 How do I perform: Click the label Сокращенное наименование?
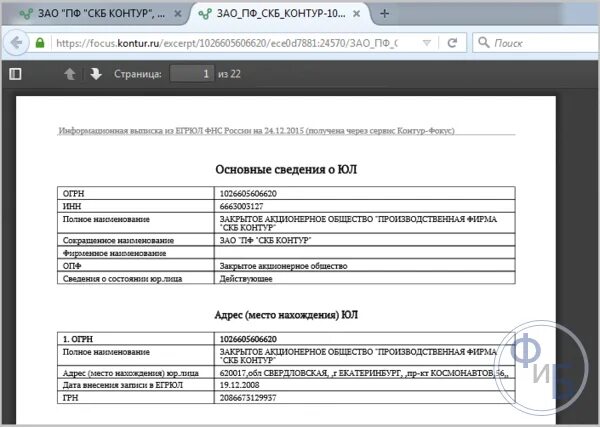118,240
